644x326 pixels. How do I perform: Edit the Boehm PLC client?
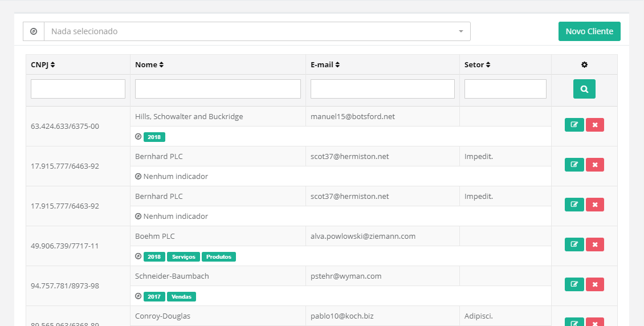(574, 244)
